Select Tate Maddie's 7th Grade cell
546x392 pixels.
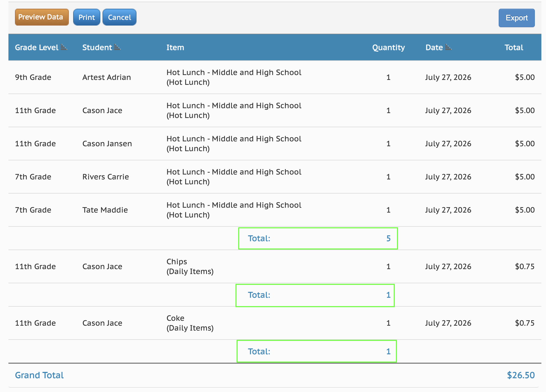pyautogui.click(x=33, y=210)
